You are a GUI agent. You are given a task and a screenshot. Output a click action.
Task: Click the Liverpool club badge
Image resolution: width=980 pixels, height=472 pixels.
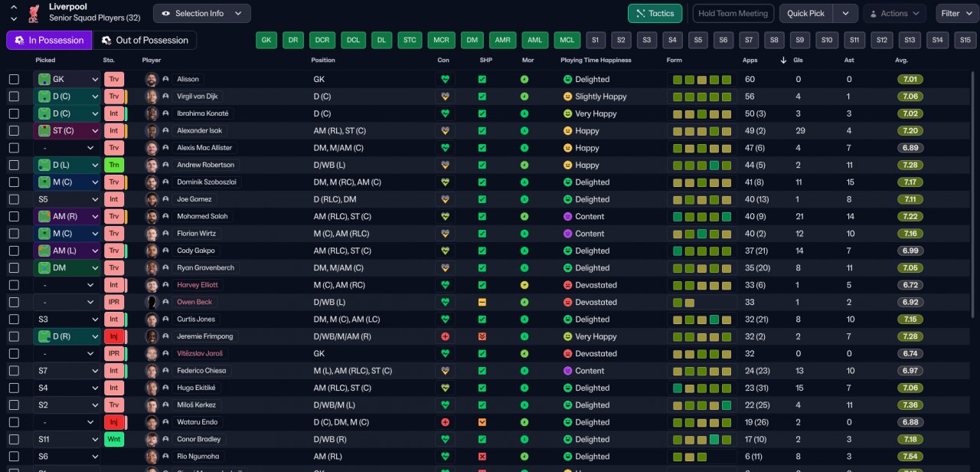point(34,13)
